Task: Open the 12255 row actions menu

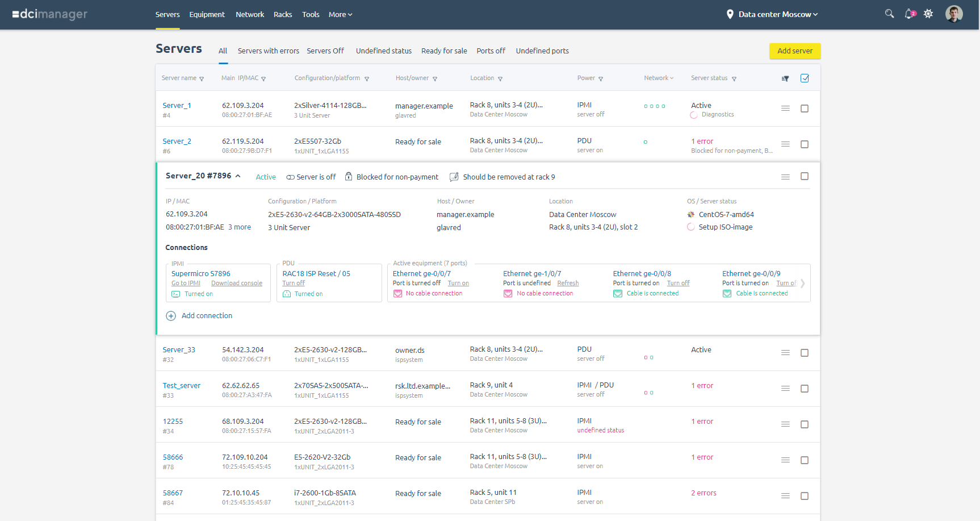Action: (785, 424)
